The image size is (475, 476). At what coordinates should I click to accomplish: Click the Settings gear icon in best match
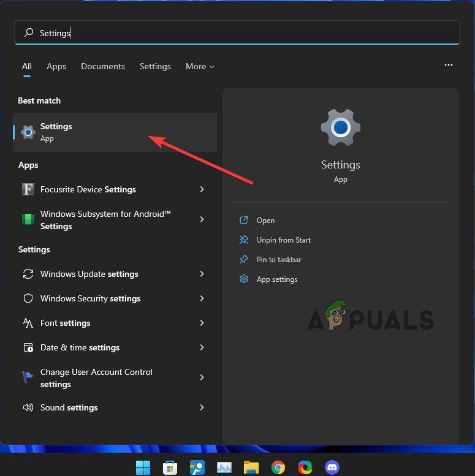(28, 132)
